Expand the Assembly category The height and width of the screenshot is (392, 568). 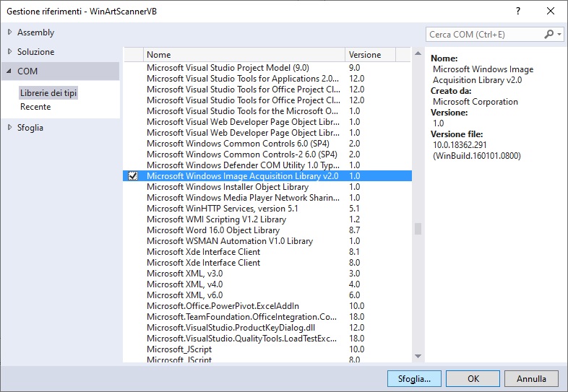(10, 32)
